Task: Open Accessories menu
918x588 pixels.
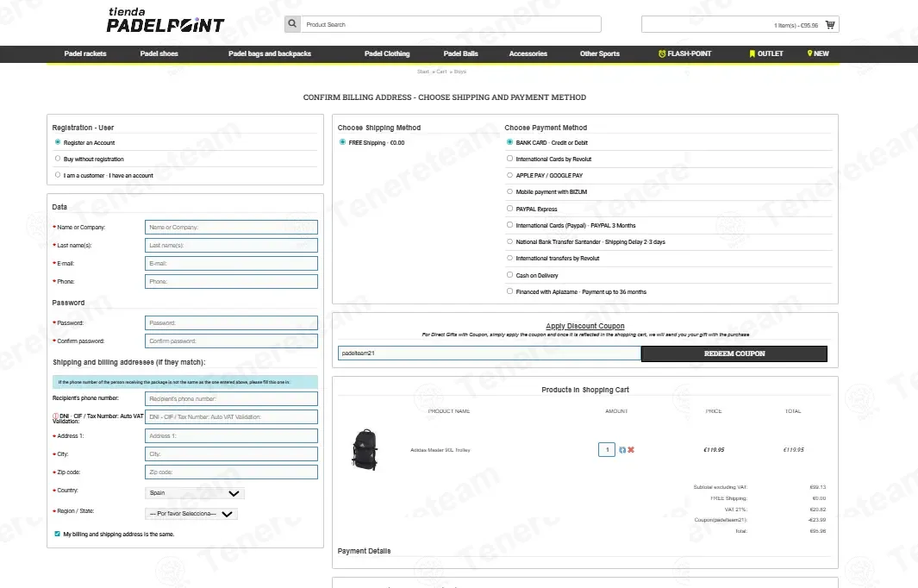Action: 528,53
